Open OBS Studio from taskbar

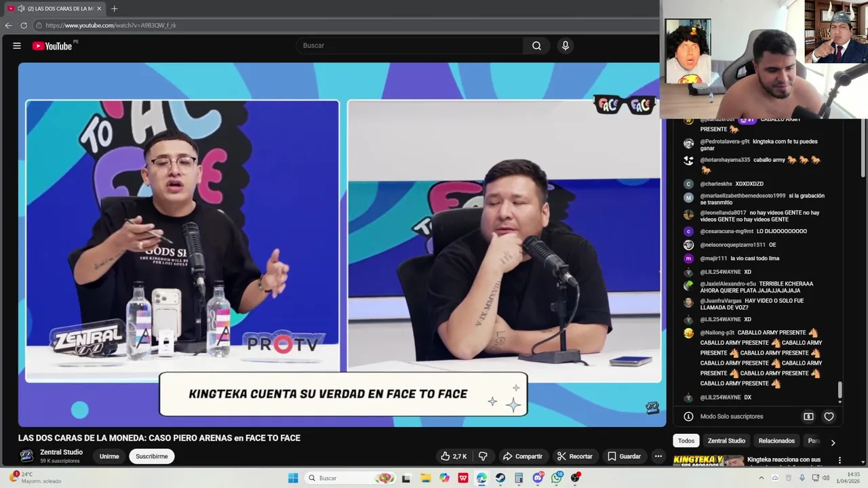point(576,478)
